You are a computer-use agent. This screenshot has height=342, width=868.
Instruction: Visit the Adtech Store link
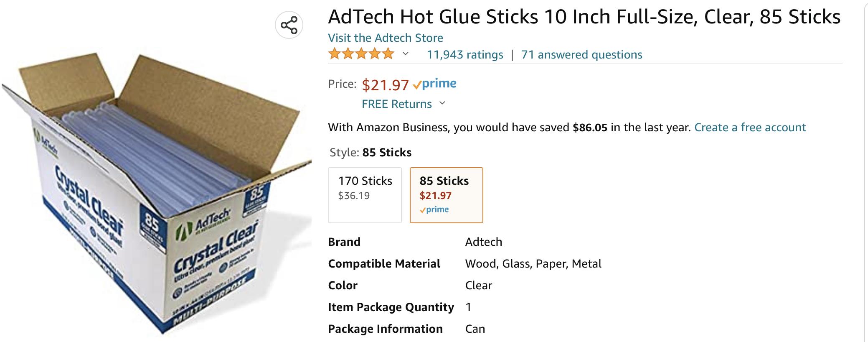385,38
